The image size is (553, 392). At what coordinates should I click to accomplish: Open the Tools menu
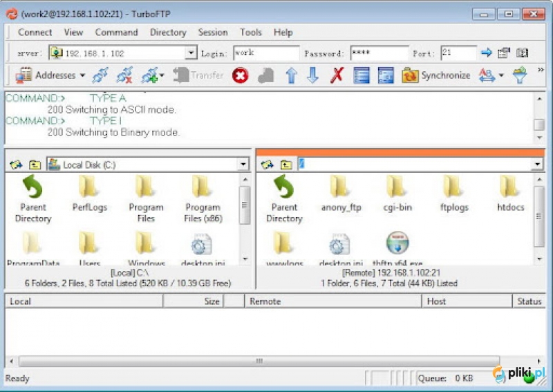[251, 32]
